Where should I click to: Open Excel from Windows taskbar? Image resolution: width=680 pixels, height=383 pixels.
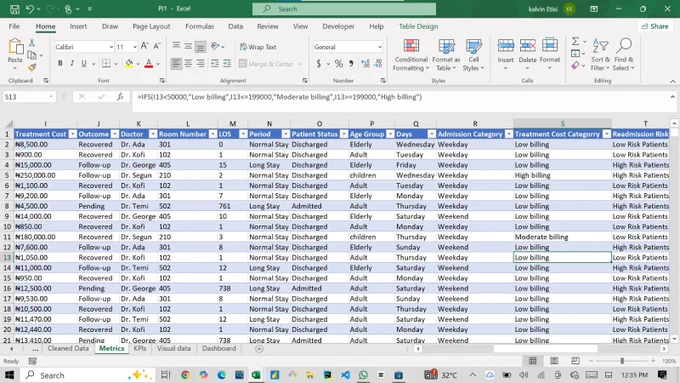[x=256, y=375]
